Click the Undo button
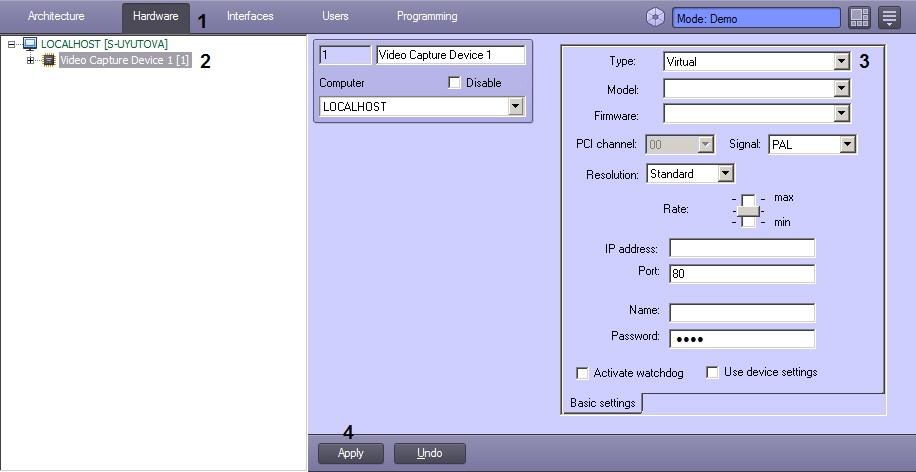Screen dimensions: 916x472 [430, 453]
